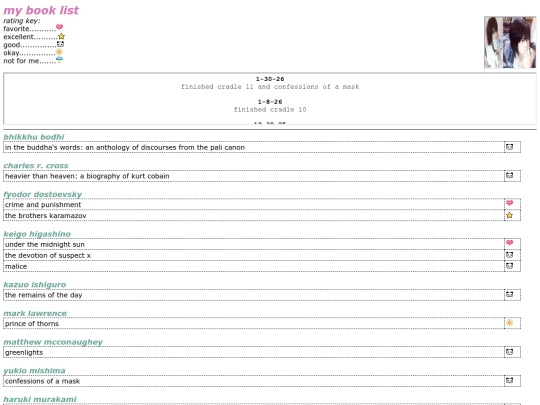This screenshot has width=540, height=405.
Task: Click the panda rating for heavier than heaven
Action: pyautogui.click(x=509, y=176)
